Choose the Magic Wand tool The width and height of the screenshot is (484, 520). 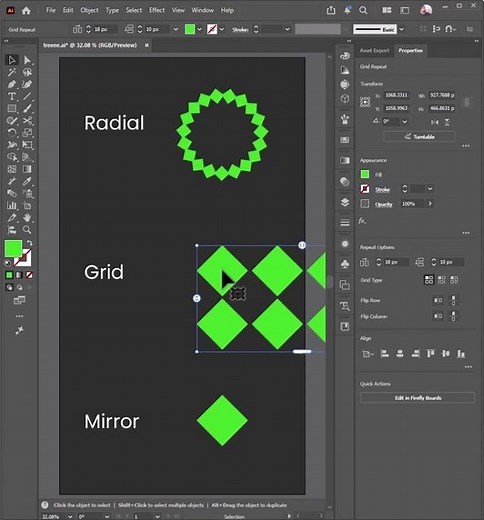point(12,72)
